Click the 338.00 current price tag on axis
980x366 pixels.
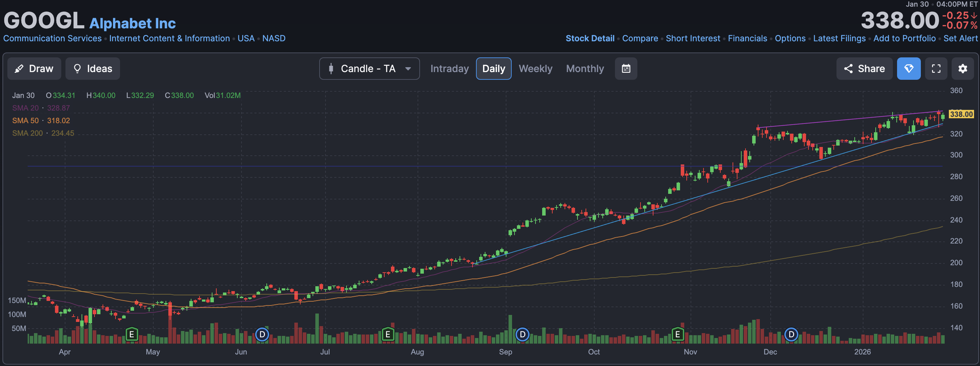click(961, 114)
